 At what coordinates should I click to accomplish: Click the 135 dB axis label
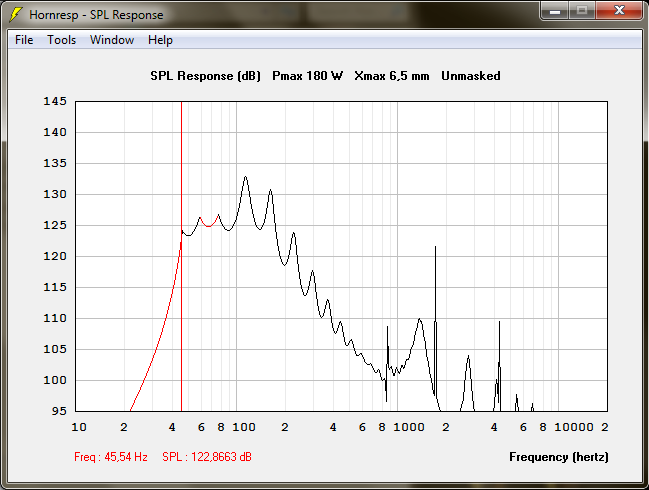click(55, 163)
